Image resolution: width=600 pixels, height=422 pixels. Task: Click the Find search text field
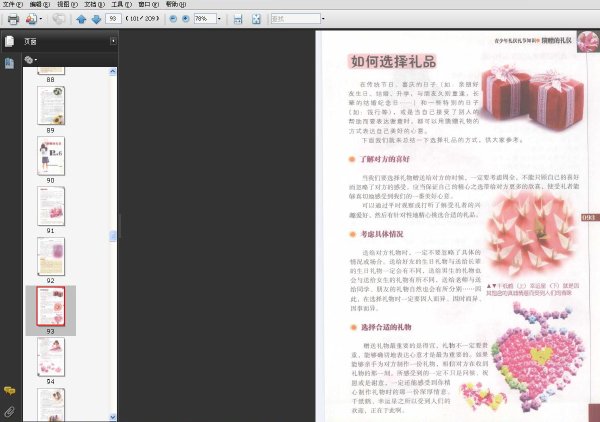295,18
